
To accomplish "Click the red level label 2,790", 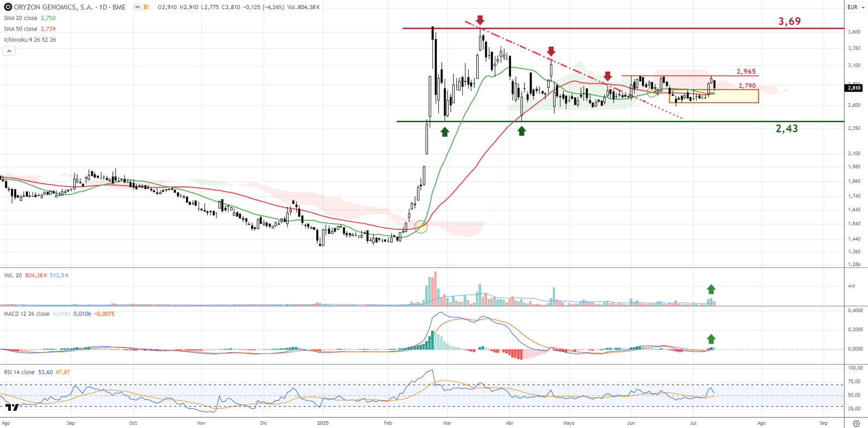I will [x=747, y=86].
